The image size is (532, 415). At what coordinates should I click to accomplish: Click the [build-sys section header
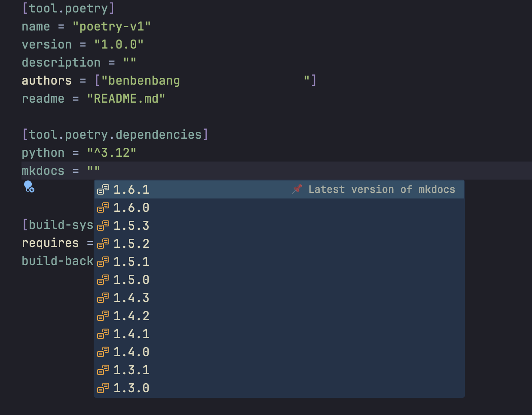click(x=58, y=225)
